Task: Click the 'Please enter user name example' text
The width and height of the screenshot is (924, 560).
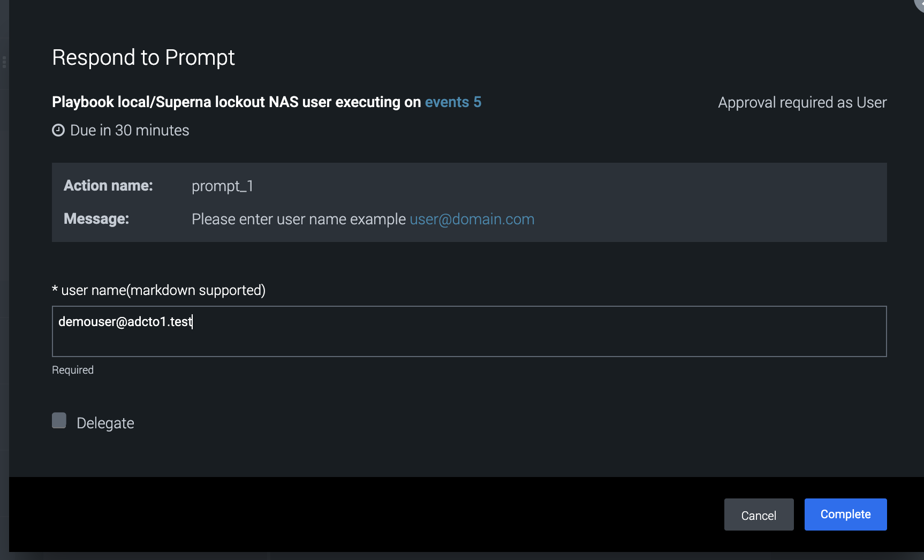Action: tap(299, 219)
